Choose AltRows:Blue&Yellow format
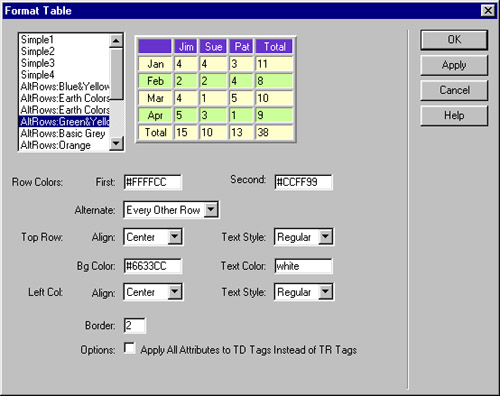 pos(64,86)
